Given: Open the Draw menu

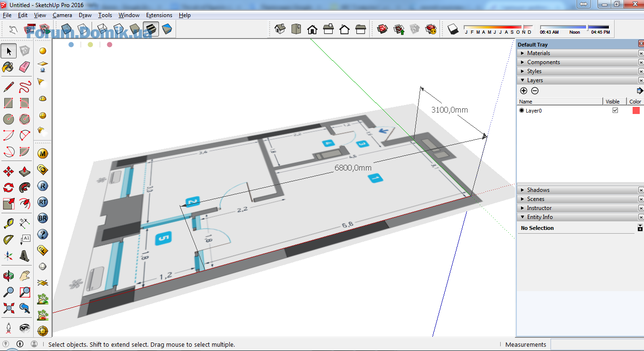Looking at the screenshot, I should tap(85, 15).
